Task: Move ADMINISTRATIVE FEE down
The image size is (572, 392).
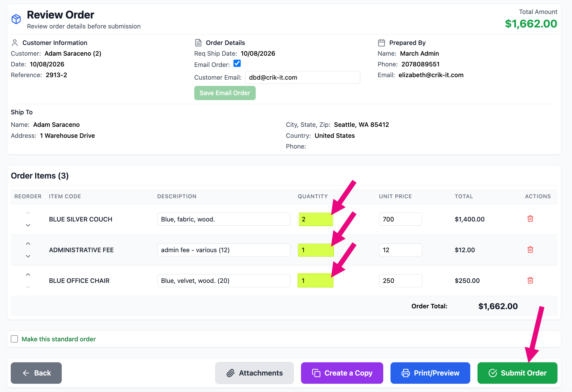Action: click(x=28, y=256)
